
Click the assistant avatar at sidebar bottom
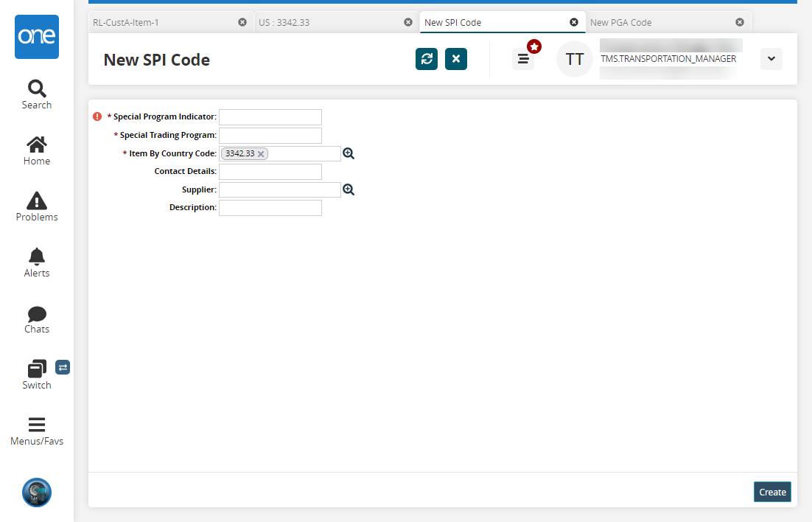coord(37,493)
